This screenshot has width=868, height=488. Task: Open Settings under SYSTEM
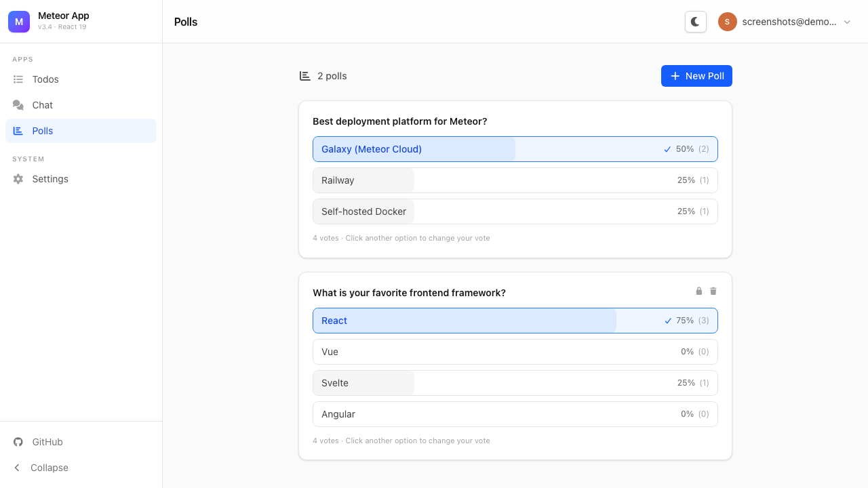pos(50,178)
